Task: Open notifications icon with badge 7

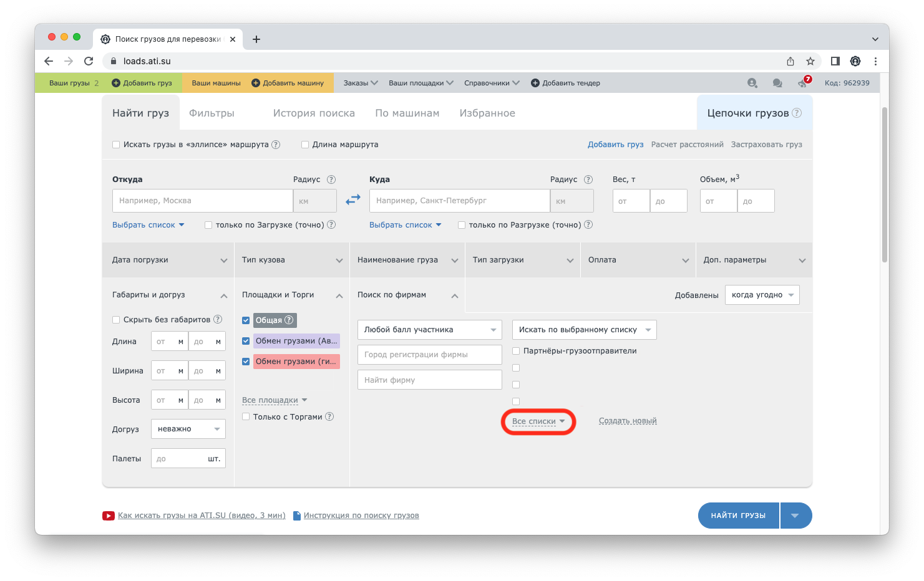Action: [804, 82]
